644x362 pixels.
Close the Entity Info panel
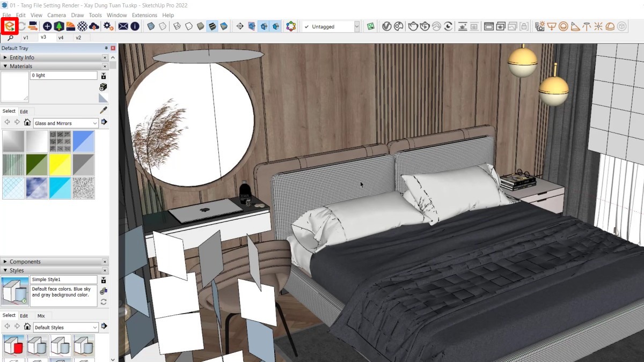pos(105,57)
